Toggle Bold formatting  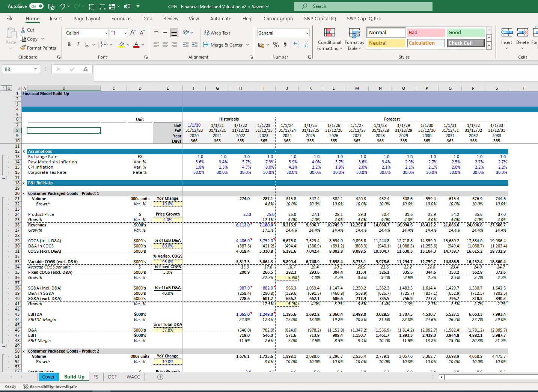click(x=69, y=45)
